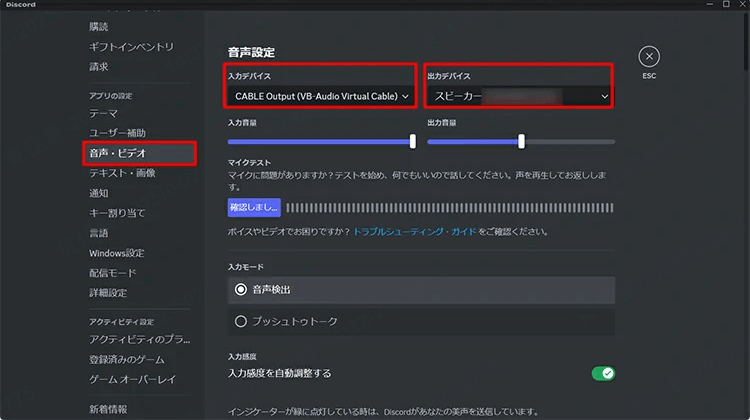
Task: Click the マイクテスト label
Action: (249, 163)
